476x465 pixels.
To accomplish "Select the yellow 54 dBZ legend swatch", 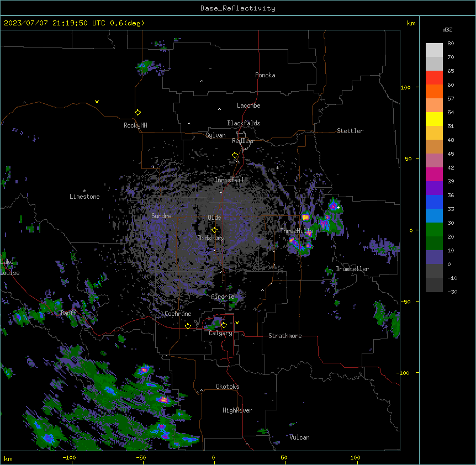I will coord(434,119).
